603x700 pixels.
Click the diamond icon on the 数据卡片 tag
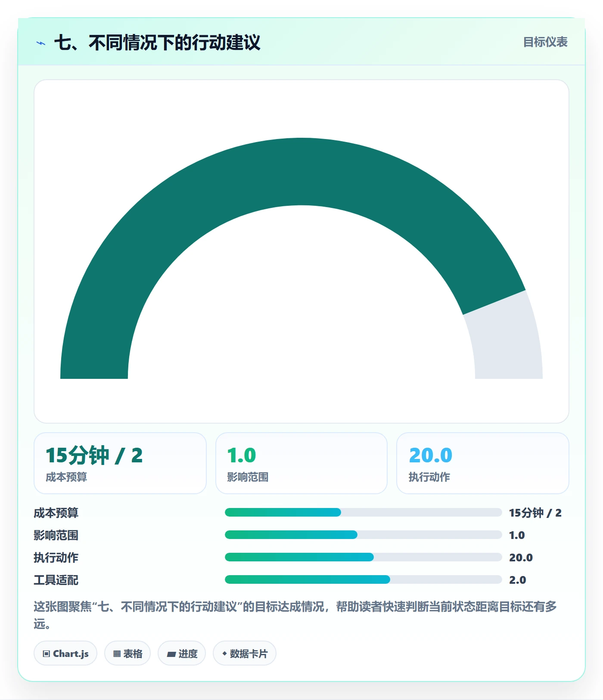pyautogui.click(x=224, y=654)
